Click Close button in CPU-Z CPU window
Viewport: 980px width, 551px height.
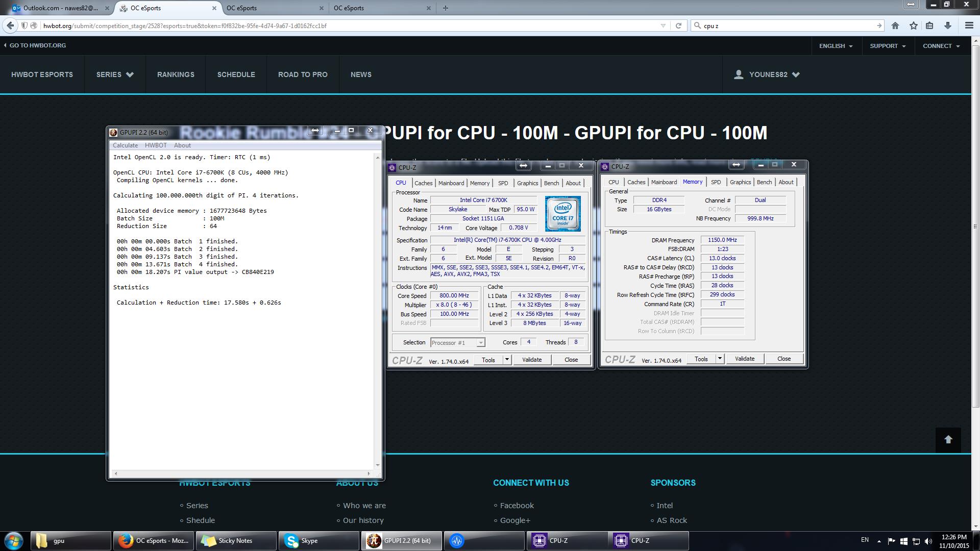coord(571,360)
